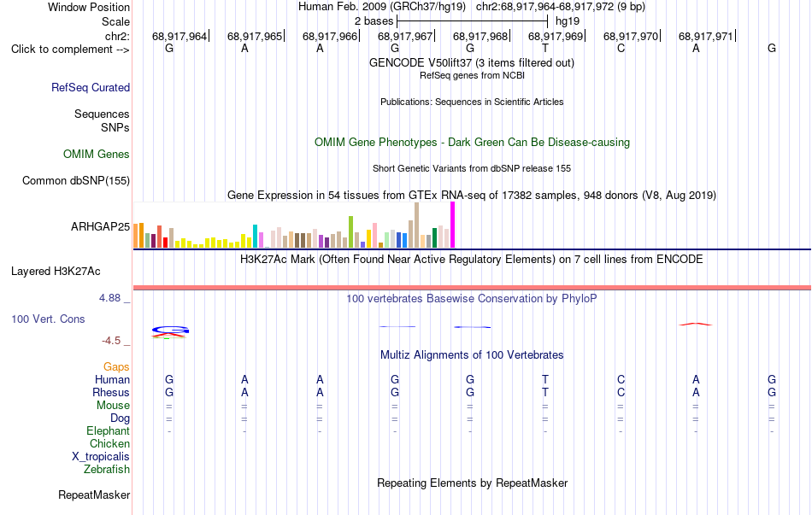Click the C base in Rhesus row
Image resolution: width=812 pixels, height=515 pixels.
[621, 392]
